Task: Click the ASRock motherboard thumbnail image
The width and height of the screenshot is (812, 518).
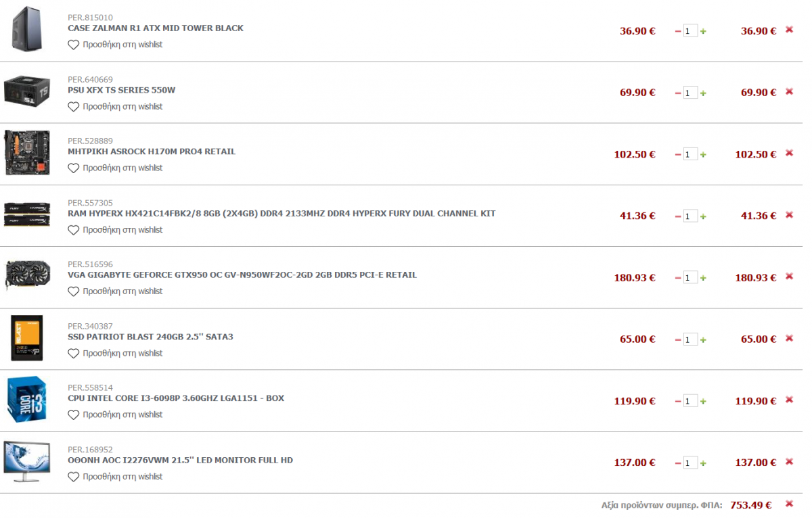Action: 27,154
